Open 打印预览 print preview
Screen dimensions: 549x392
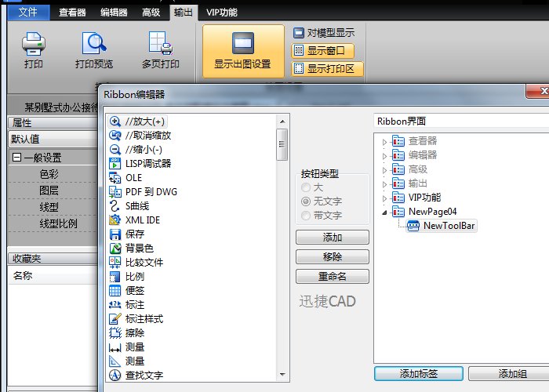(x=94, y=50)
